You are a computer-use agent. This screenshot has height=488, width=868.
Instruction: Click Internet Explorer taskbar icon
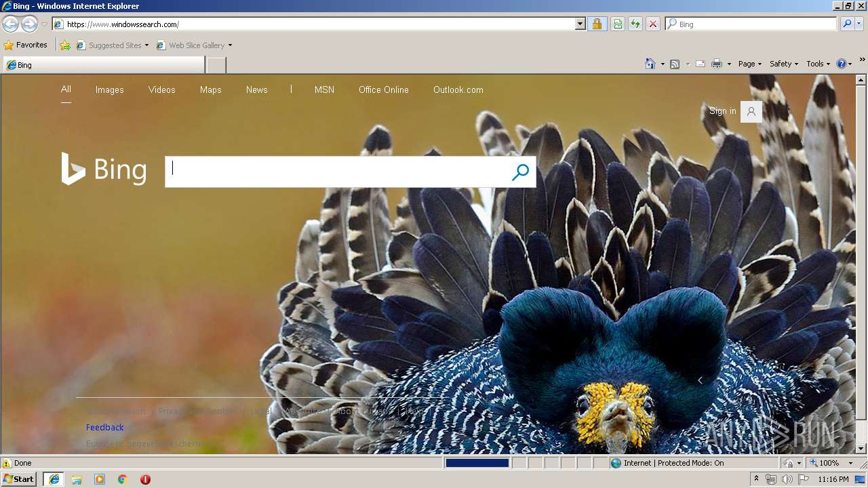click(54, 479)
